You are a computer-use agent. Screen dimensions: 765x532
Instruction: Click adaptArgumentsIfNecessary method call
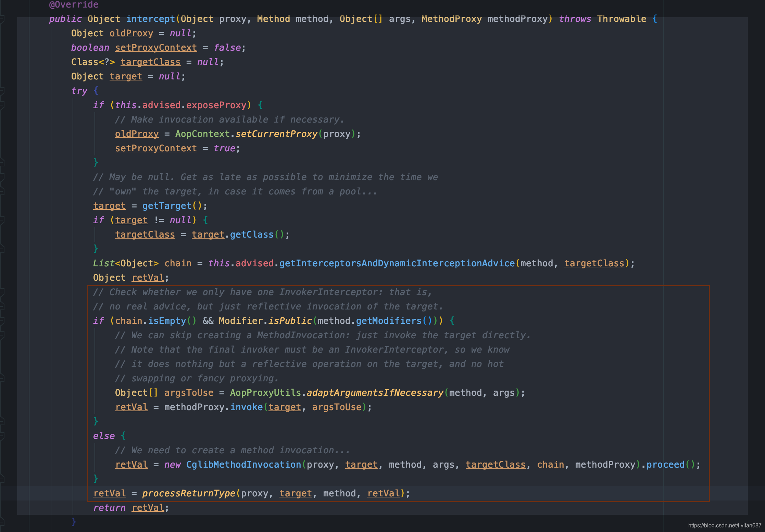(375, 393)
